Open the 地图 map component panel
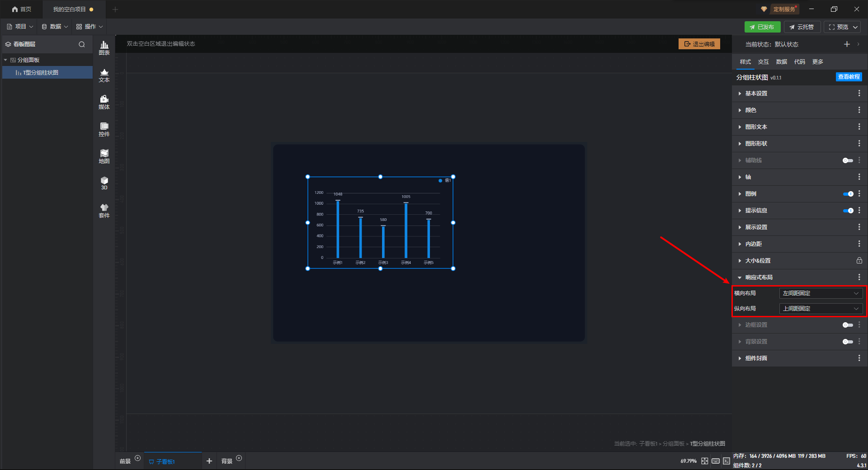The image size is (868, 470). (x=104, y=156)
